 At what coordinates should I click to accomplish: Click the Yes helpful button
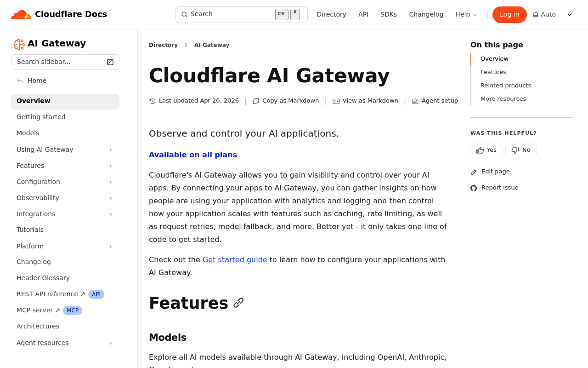click(486, 150)
